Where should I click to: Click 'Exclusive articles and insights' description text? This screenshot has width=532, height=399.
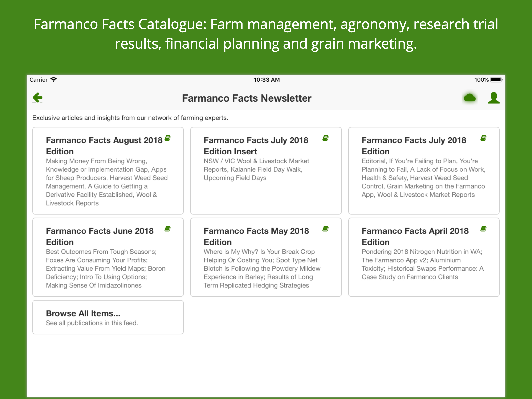pyautogui.click(x=130, y=118)
